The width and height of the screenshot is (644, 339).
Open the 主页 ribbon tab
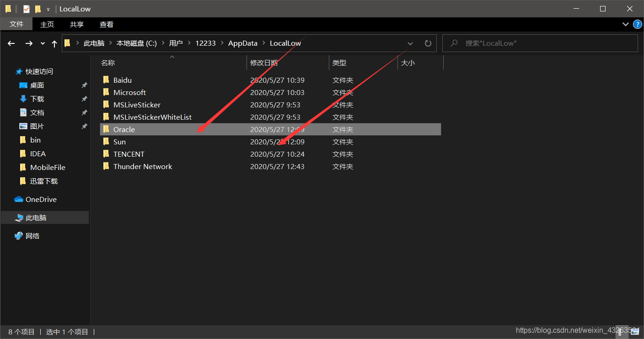click(47, 24)
